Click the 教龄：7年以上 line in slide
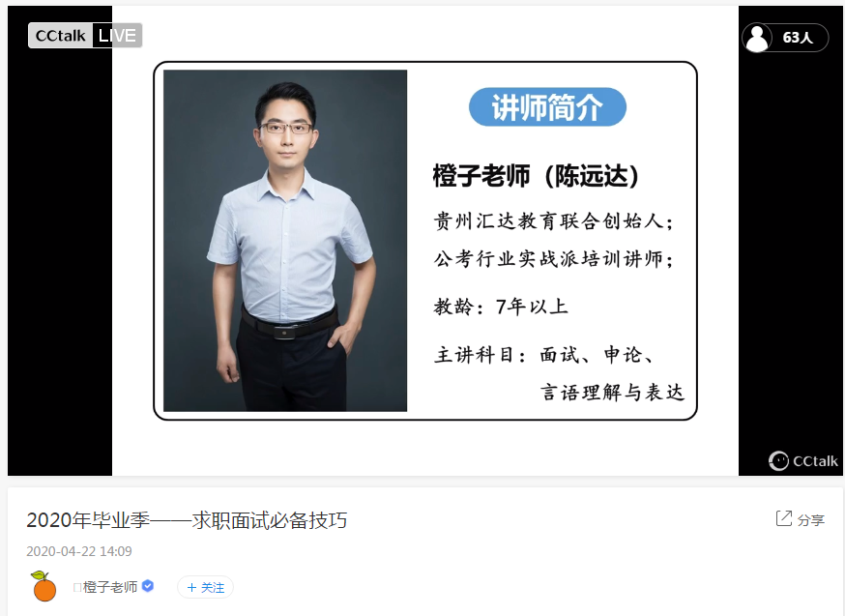The height and width of the screenshot is (616, 845). [x=501, y=307]
